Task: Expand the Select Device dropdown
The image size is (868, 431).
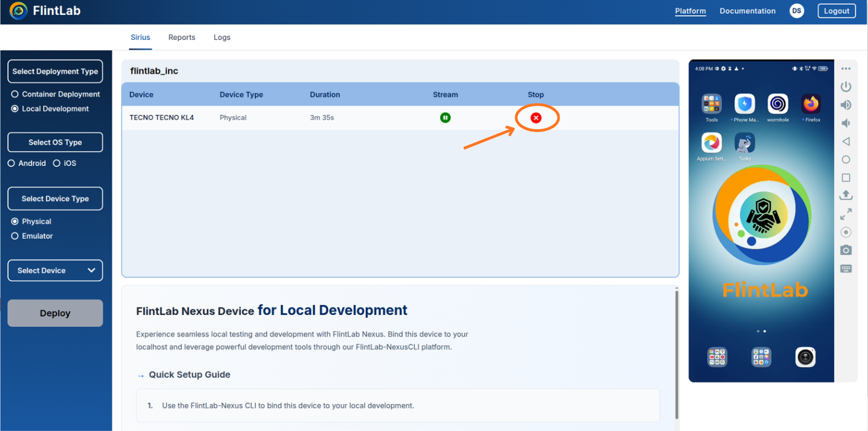Action: pyautogui.click(x=55, y=270)
